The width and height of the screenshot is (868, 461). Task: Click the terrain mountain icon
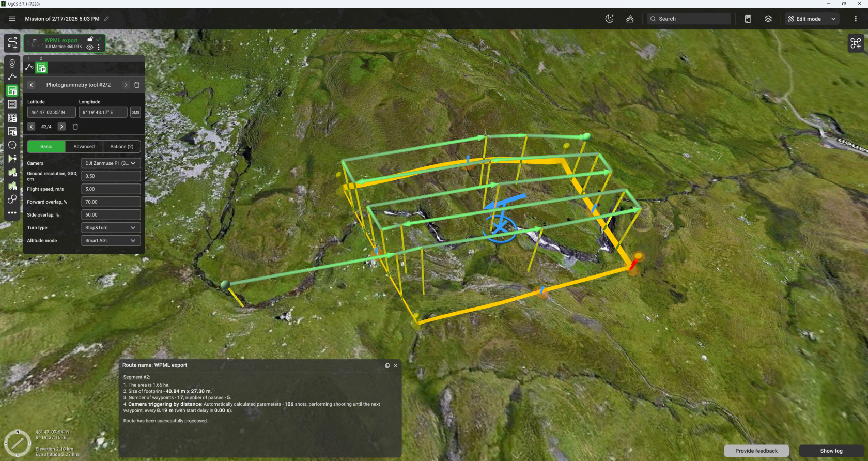(x=630, y=19)
